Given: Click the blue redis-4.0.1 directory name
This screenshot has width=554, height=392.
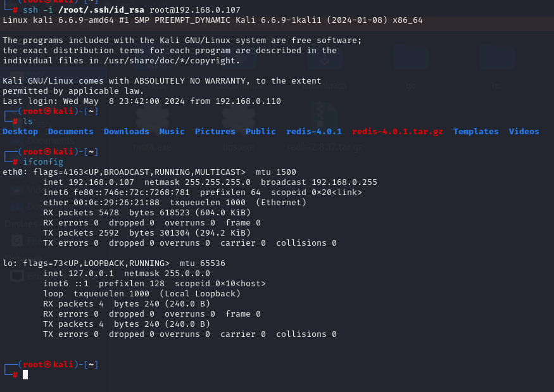Looking at the screenshot, I should click(x=314, y=132).
